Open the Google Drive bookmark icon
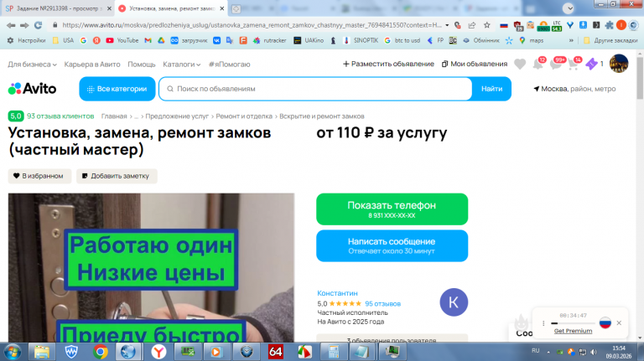This screenshot has width=644, height=361. (161, 40)
